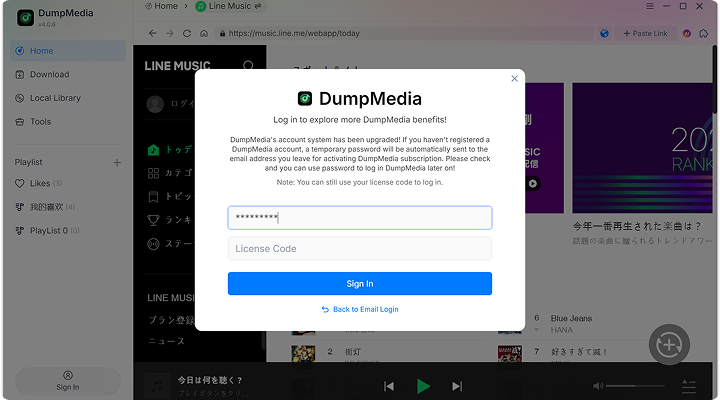
Task: Mute via the speaker volume icon
Action: click(598, 386)
